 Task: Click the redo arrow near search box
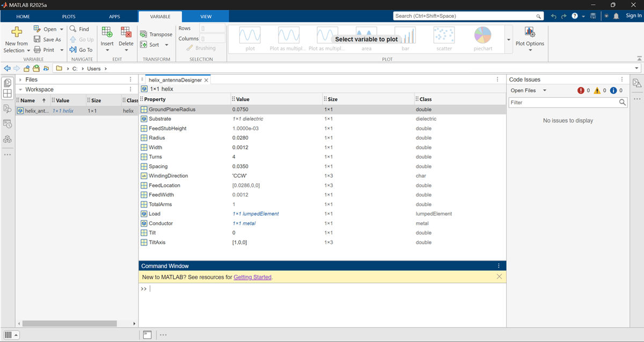(x=564, y=16)
